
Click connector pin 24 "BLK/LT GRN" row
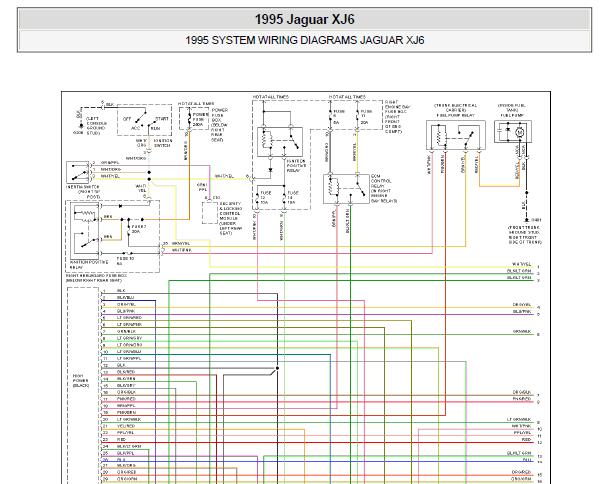121,446
